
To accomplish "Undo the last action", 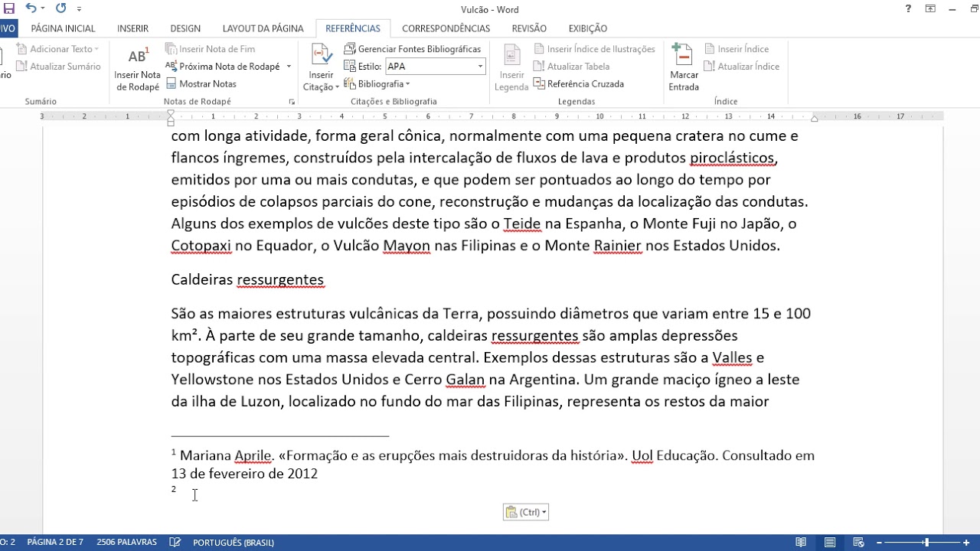I will (x=31, y=8).
